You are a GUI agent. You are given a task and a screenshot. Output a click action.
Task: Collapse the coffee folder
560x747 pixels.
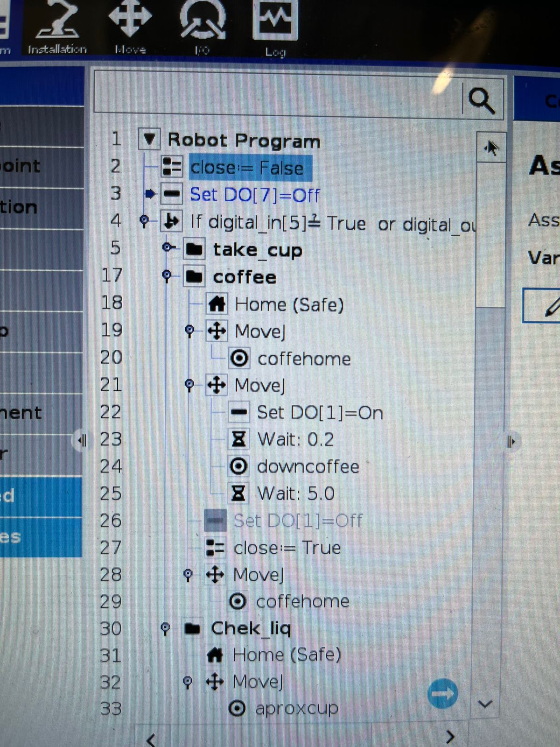pyautogui.click(x=167, y=275)
